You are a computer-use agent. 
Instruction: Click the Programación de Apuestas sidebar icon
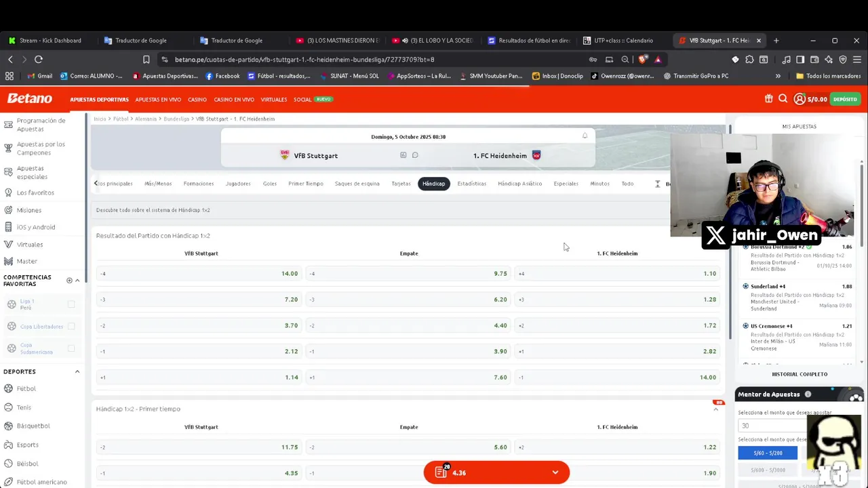[x=8, y=124]
